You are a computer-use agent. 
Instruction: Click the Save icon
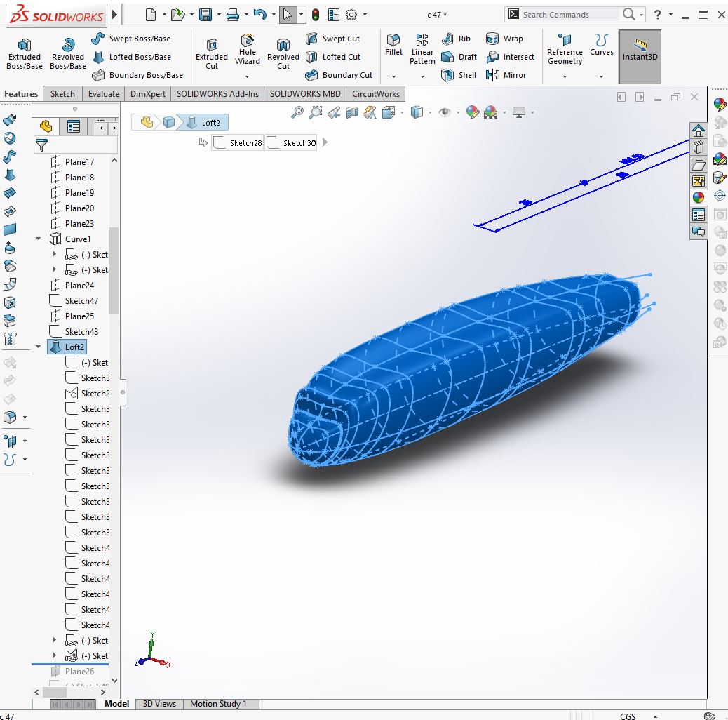205,15
